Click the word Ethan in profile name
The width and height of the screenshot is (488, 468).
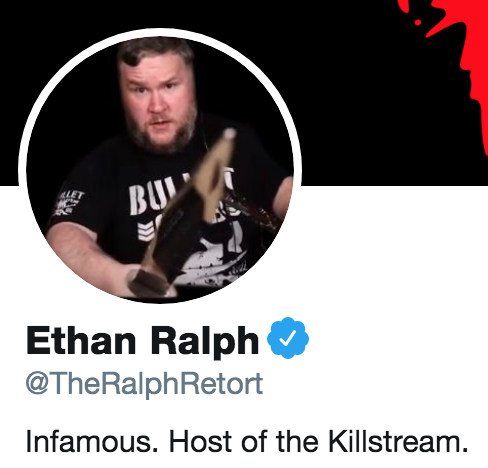tap(81, 340)
